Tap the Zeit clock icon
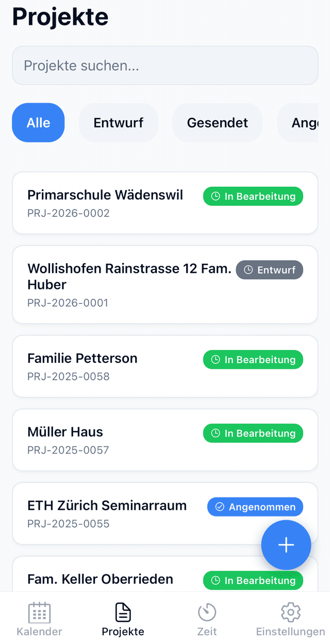This screenshot has height=644, width=330. coord(207,611)
